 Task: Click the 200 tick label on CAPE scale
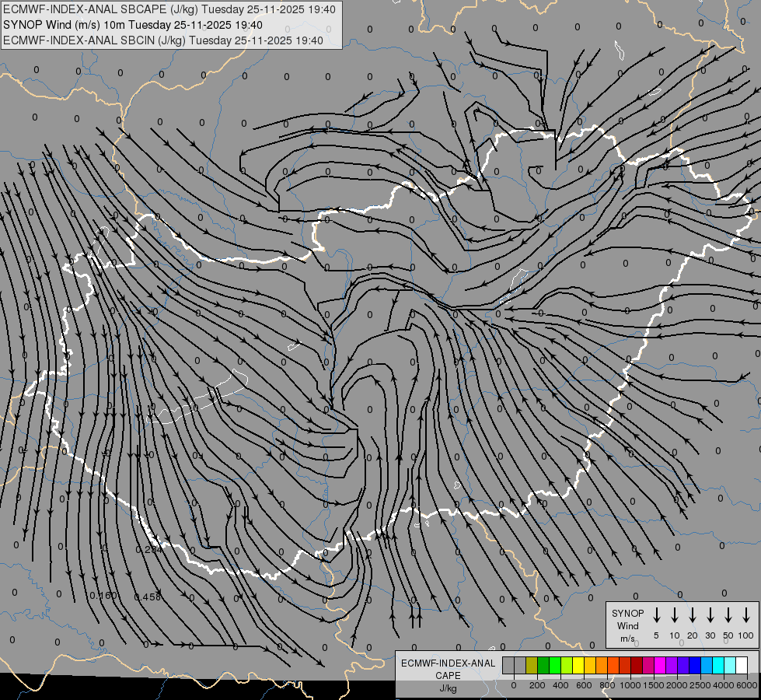tap(537, 685)
